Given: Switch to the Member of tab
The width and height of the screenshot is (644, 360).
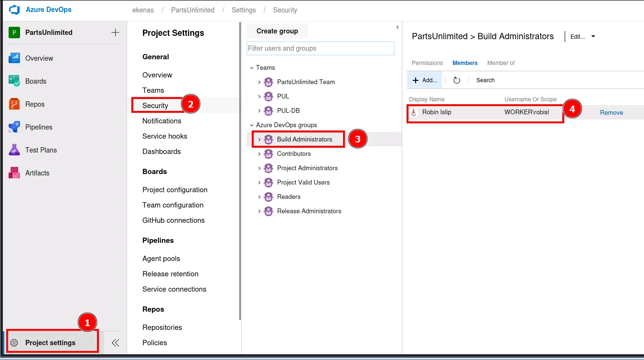Looking at the screenshot, I should tap(501, 63).
